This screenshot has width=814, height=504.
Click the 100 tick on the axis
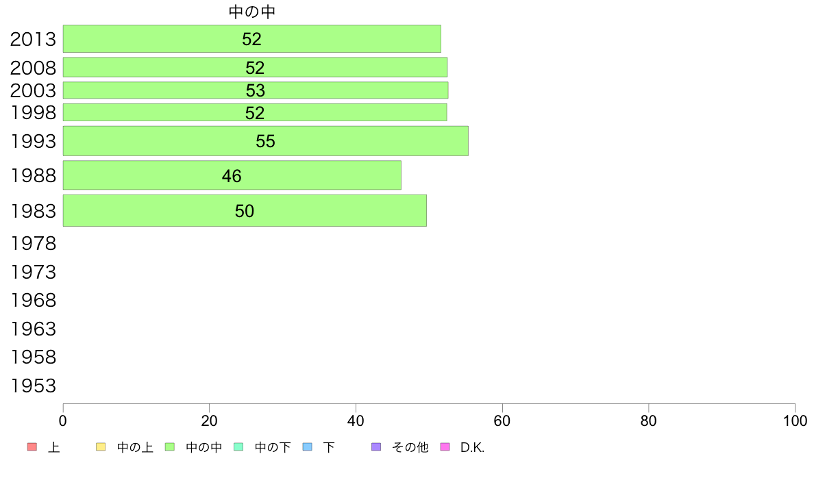[795, 421]
